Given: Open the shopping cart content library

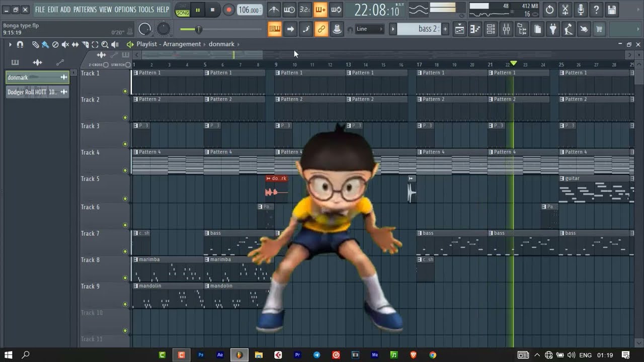Looking at the screenshot, I should [599, 29].
